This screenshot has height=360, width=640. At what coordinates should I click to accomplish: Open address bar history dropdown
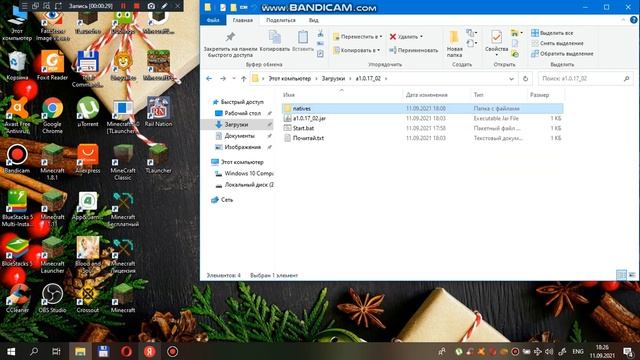511,79
